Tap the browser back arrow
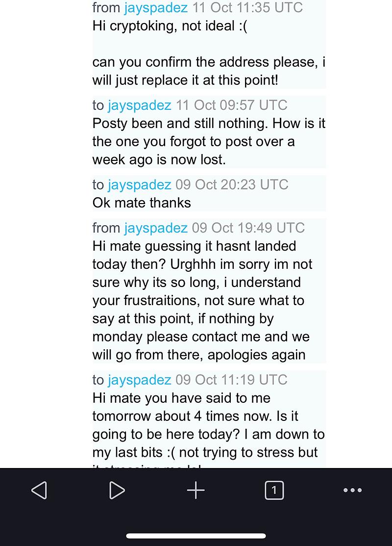Image resolution: width=392 pixels, height=546 pixels. point(39,490)
